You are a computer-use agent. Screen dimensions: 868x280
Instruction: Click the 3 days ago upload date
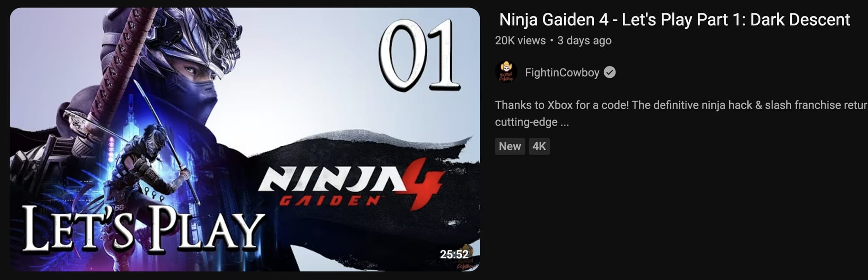click(584, 40)
